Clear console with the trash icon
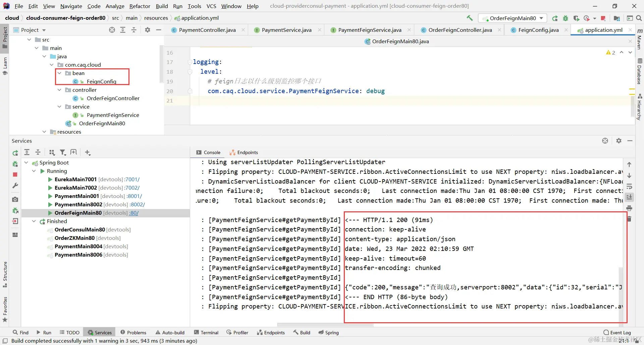This screenshot has height=345, width=644. (629, 219)
